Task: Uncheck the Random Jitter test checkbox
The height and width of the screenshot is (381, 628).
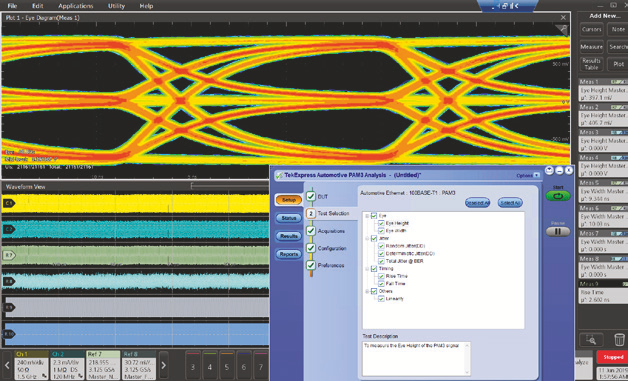Action: click(x=381, y=246)
